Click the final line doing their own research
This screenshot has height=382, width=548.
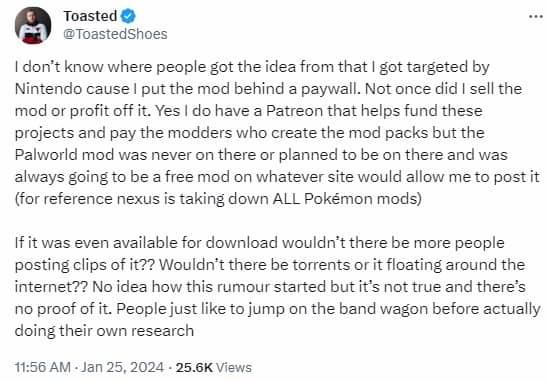tap(104, 331)
